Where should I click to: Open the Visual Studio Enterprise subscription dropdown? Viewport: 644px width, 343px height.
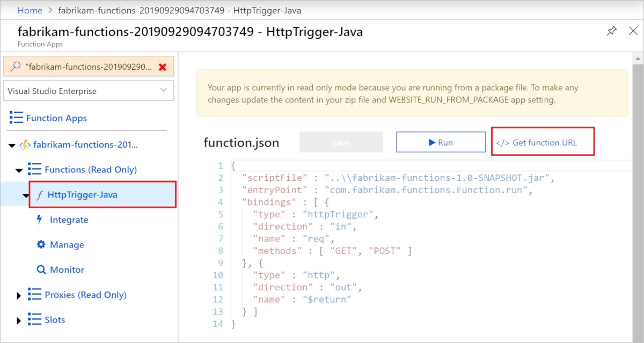[x=89, y=91]
